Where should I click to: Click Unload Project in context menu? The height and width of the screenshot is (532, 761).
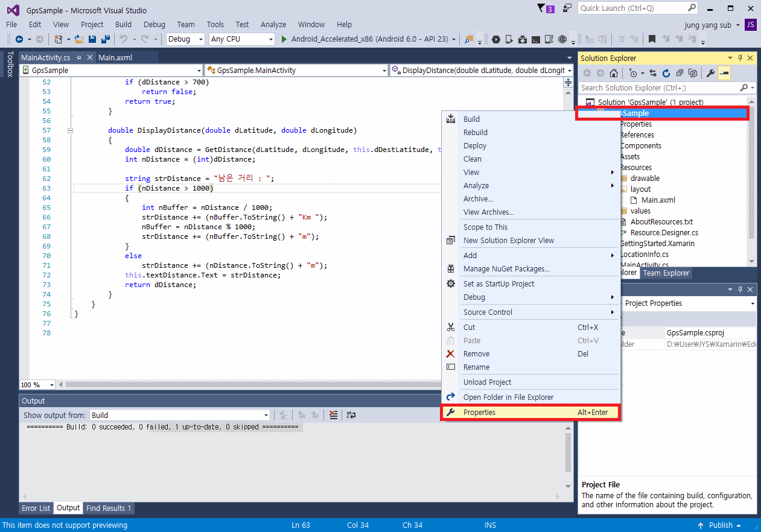tap(530, 382)
